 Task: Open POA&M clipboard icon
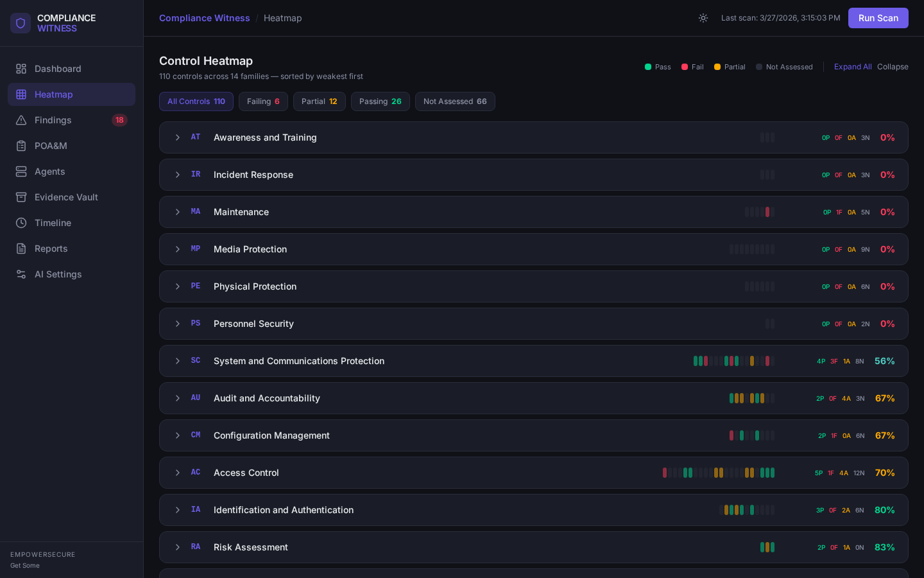pos(21,146)
